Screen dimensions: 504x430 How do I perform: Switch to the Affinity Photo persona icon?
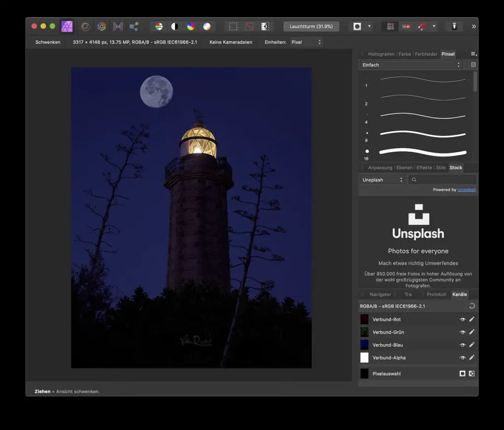click(x=67, y=27)
